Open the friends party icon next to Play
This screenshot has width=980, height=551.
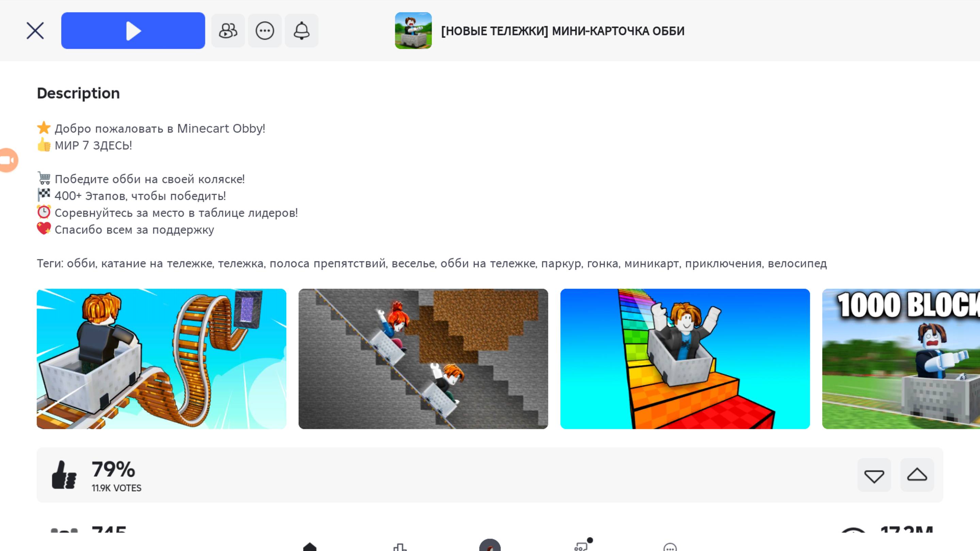(228, 31)
